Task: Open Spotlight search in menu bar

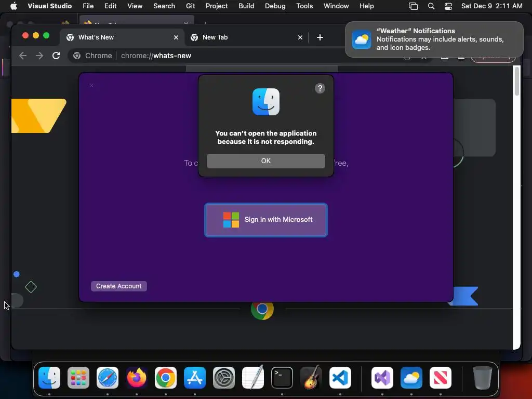Action: pyautogui.click(x=431, y=6)
